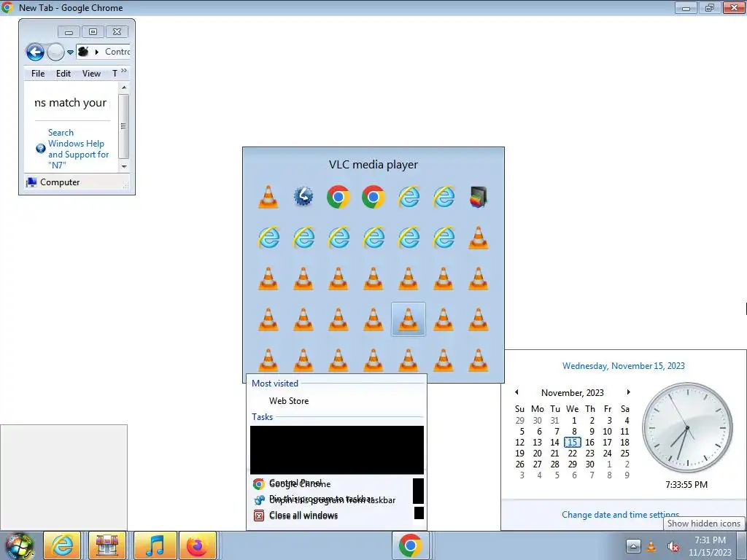
Task: Show hidden icons using the tray arrow
Action: 633,546
